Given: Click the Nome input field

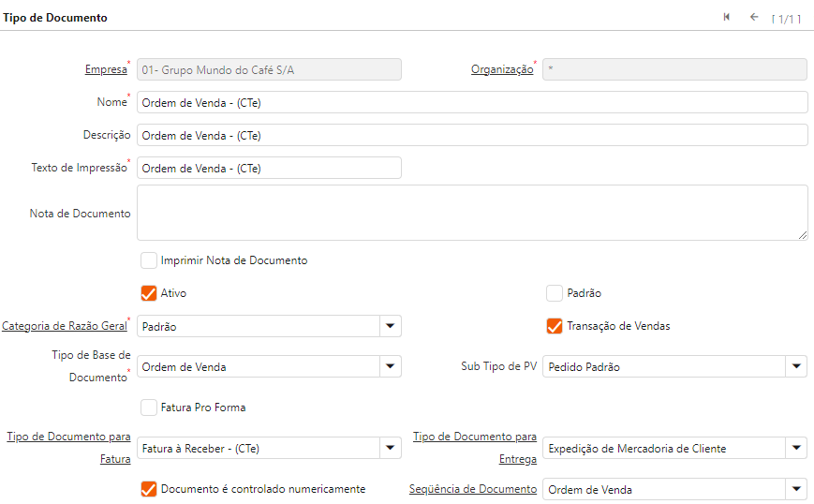Looking at the screenshot, I should (x=472, y=102).
